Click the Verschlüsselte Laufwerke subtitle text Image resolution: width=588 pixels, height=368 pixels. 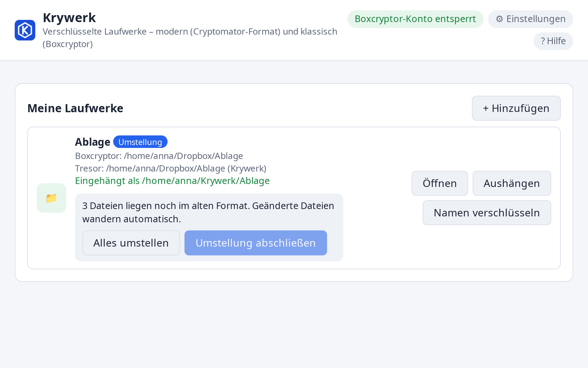click(x=190, y=38)
